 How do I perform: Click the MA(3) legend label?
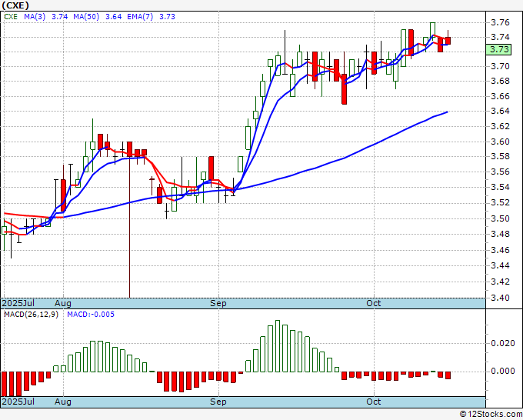35,17
